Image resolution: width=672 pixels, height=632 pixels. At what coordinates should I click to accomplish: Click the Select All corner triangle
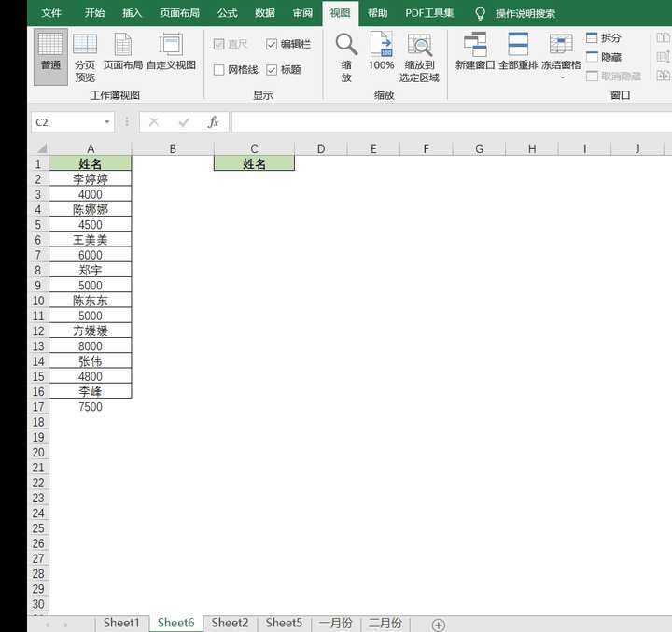pos(42,148)
